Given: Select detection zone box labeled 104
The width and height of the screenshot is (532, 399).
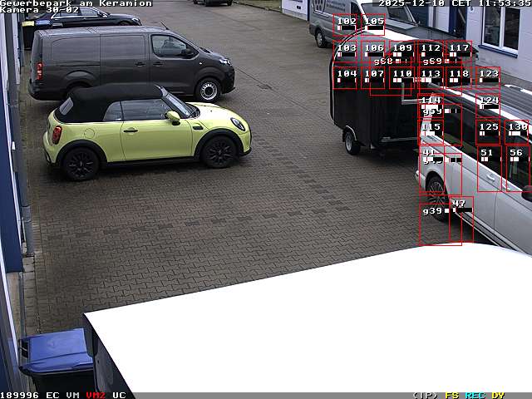Looking at the screenshot, I should point(346,78).
